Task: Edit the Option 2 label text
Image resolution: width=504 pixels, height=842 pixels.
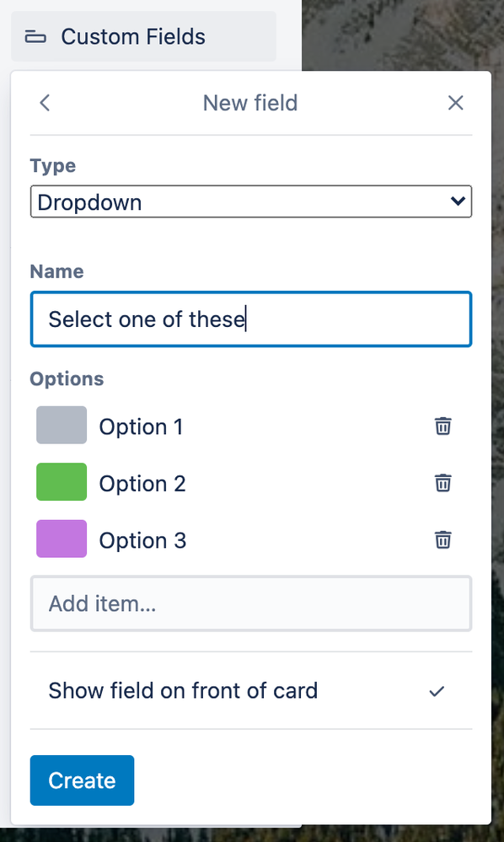Action: [142, 484]
